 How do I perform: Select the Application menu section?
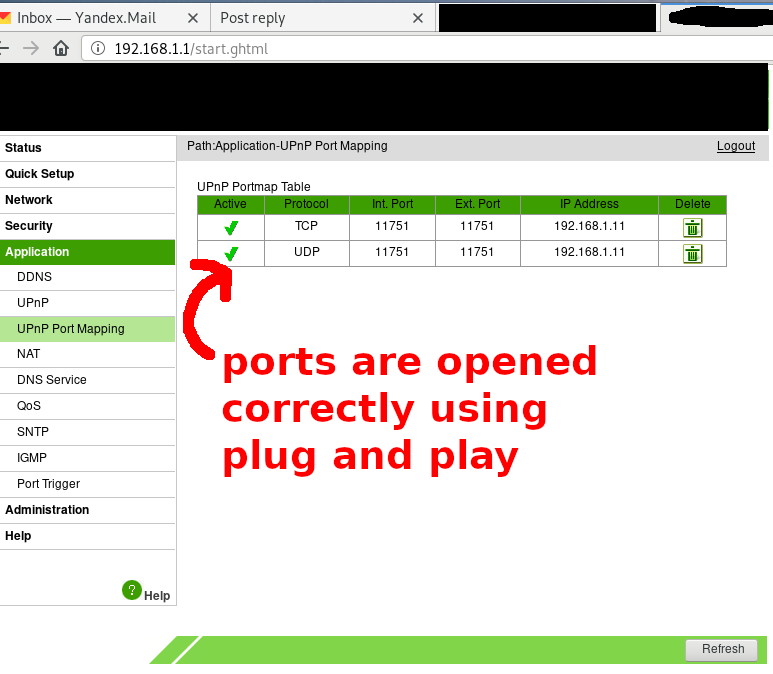coord(88,252)
